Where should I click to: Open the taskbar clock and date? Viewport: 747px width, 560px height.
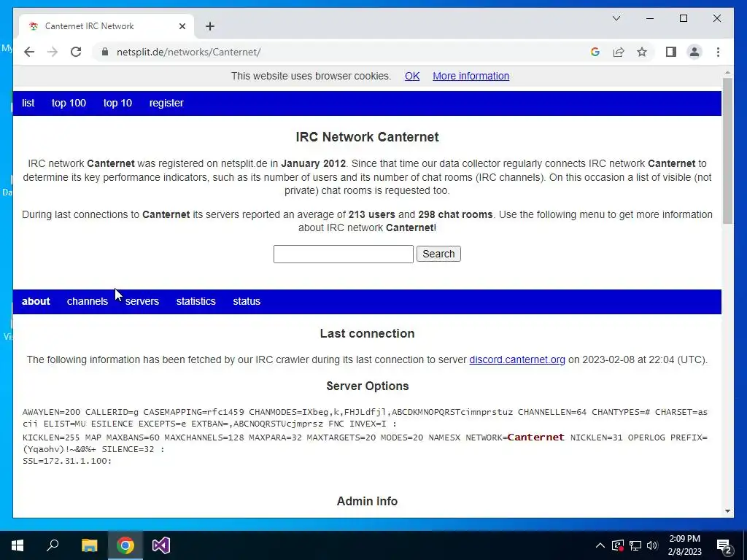click(x=684, y=545)
